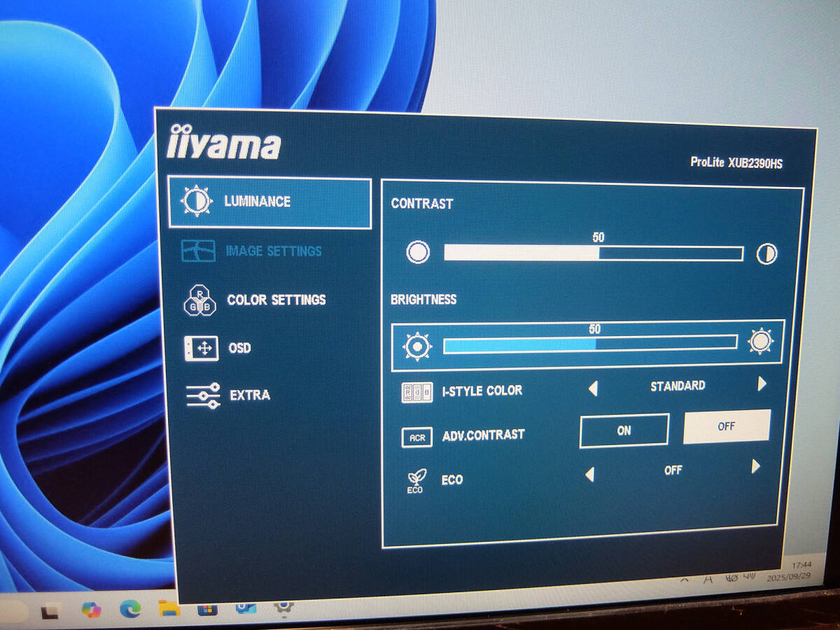
Task: Click the ECO leaf icon
Action: coord(415,482)
